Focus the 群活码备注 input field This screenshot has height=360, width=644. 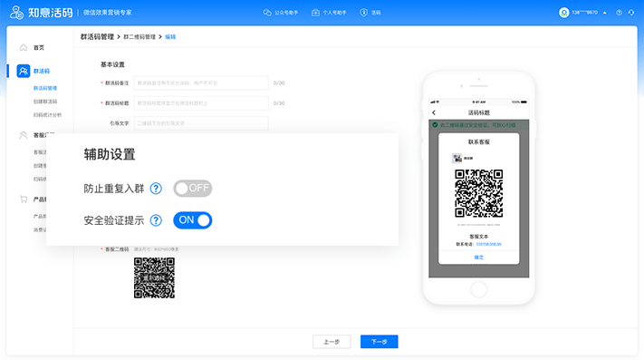pyautogui.click(x=201, y=83)
